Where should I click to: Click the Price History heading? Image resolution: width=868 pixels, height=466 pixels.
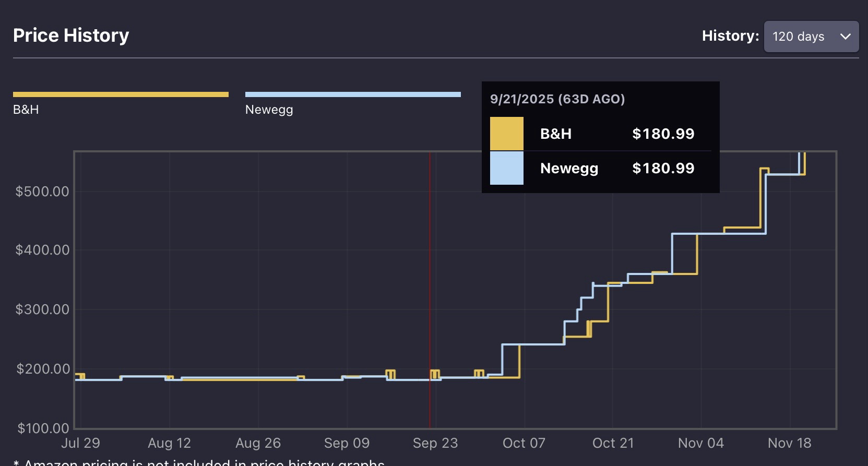click(x=71, y=35)
